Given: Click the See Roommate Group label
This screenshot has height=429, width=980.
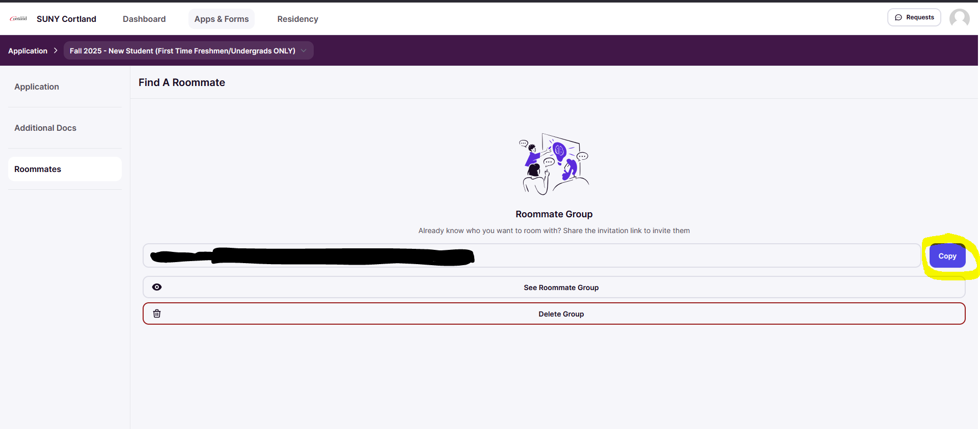Looking at the screenshot, I should tap(561, 288).
